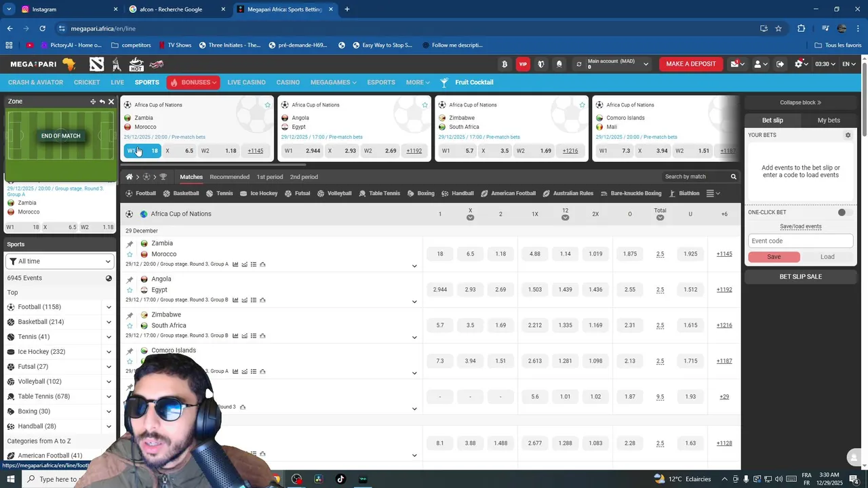Open Dota 2 shortcut icon in header
This screenshot has height=488, width=868.
click(x=97, y=64)
